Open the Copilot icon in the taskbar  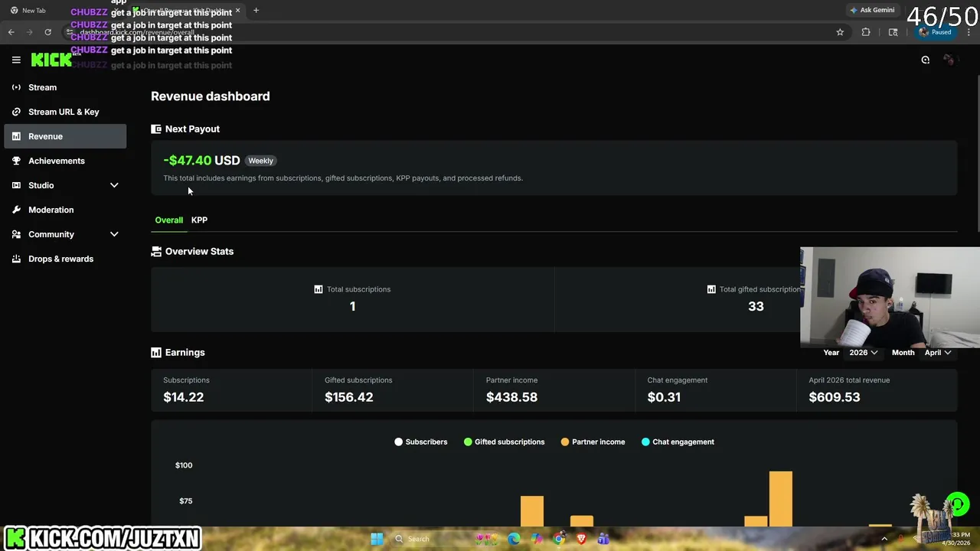(536, 539)
